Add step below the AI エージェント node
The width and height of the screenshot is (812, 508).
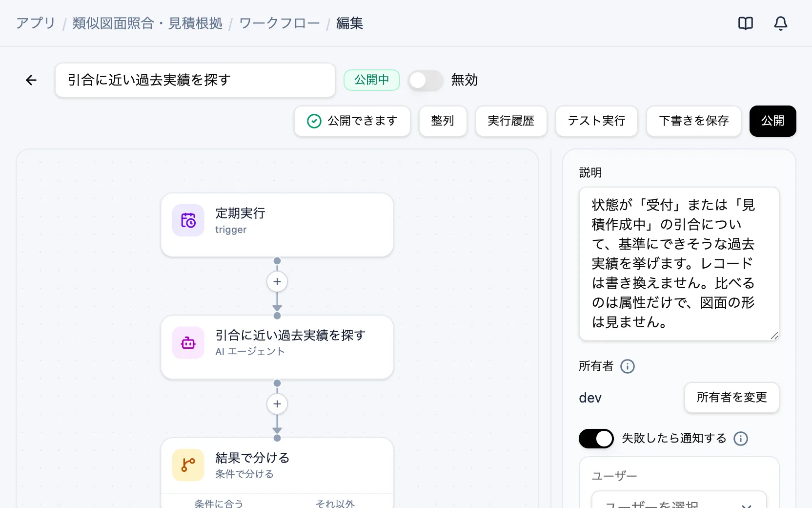coord(277,404)
